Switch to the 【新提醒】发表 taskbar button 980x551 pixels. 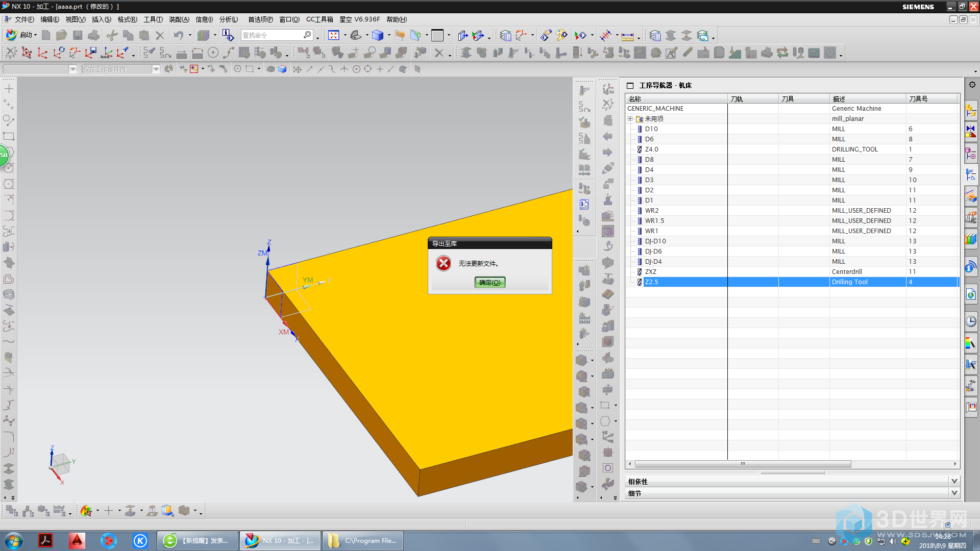pyautogui.click(x=198, y=541)
